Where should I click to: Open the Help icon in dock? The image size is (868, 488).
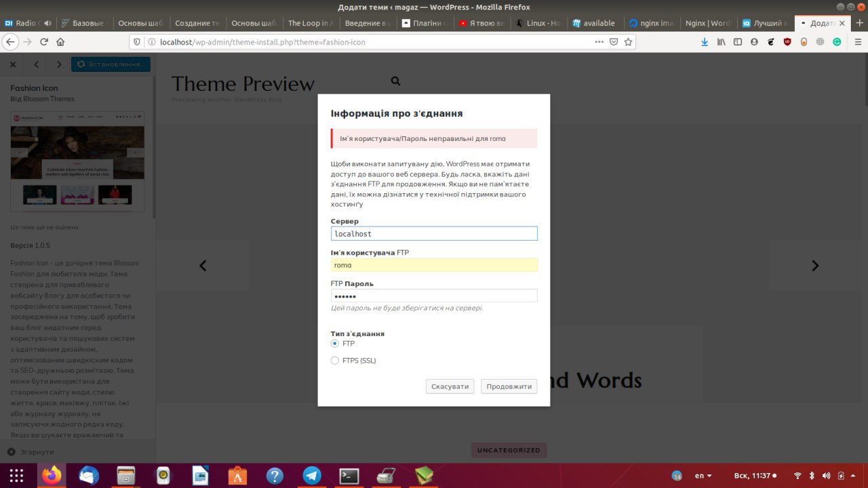[275, 476]
